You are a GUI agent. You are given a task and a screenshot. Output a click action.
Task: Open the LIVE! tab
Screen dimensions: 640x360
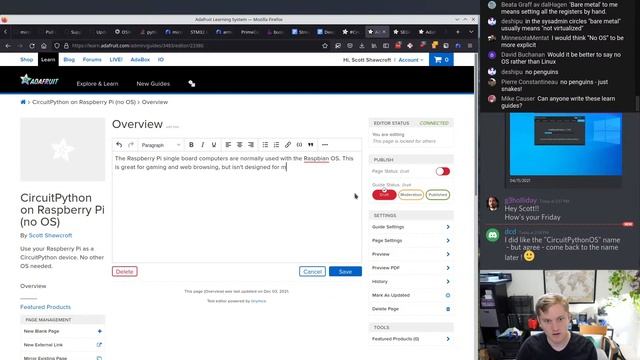pos(116,60)
